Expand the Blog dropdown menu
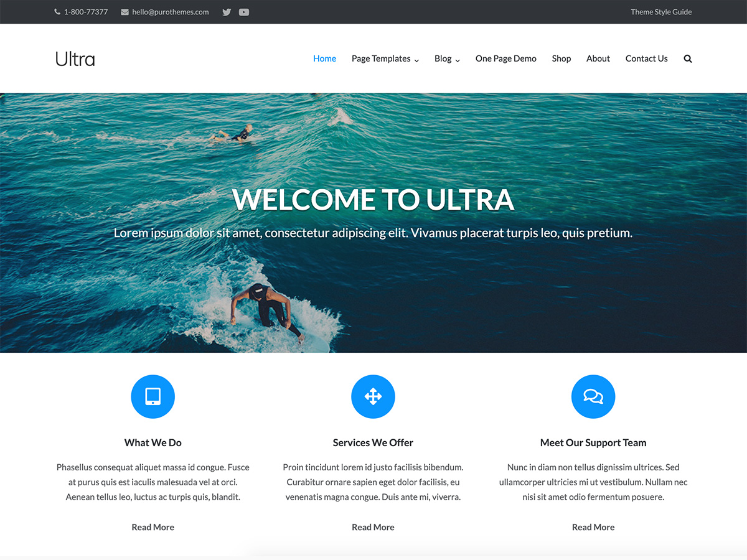The image size is (747, 560). click(443, 58)
